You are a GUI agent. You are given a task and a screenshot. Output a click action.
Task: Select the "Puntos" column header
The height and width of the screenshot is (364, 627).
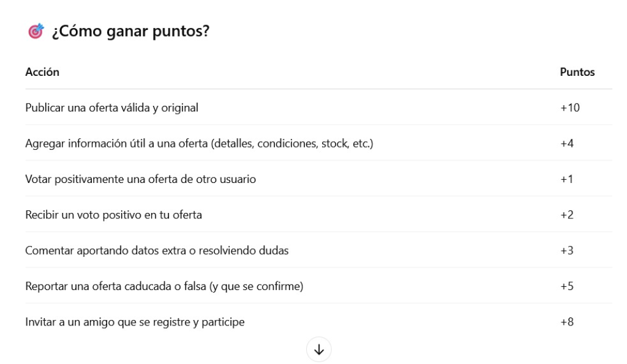click(x=577, y=72)
